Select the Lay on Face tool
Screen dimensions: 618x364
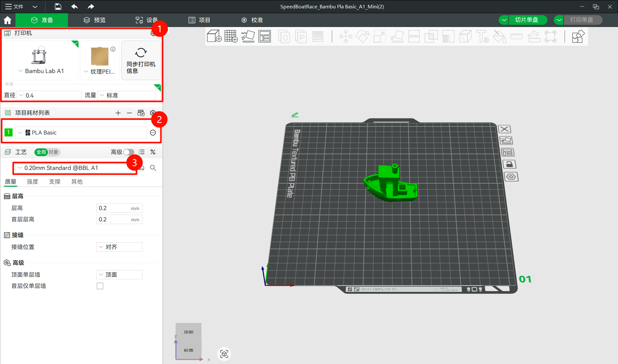[397, 36]
